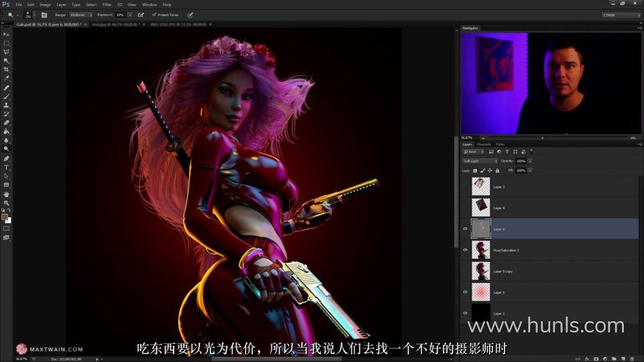Select the Crop tool
Viewport: 644px width, 362px height.
(6, 69)
